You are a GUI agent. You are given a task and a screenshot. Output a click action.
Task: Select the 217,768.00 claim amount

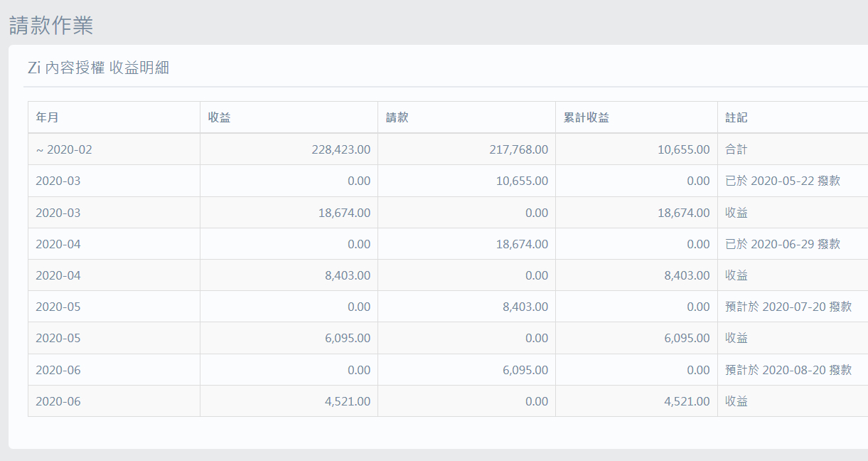pyautogui.click(x=518, y=149)
